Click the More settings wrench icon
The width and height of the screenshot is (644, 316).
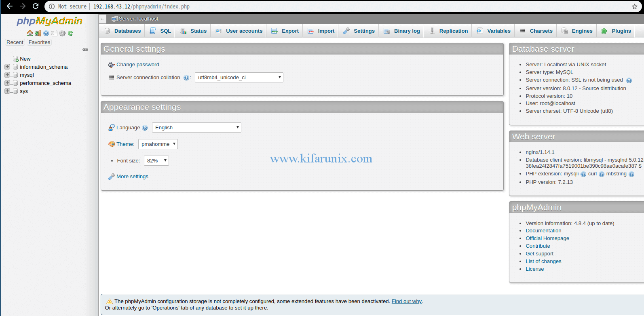112,177
